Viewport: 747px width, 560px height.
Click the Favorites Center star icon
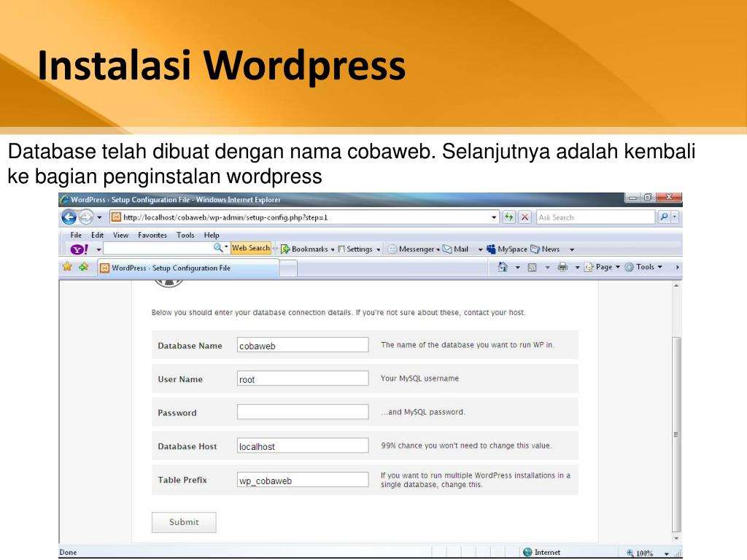67,267
